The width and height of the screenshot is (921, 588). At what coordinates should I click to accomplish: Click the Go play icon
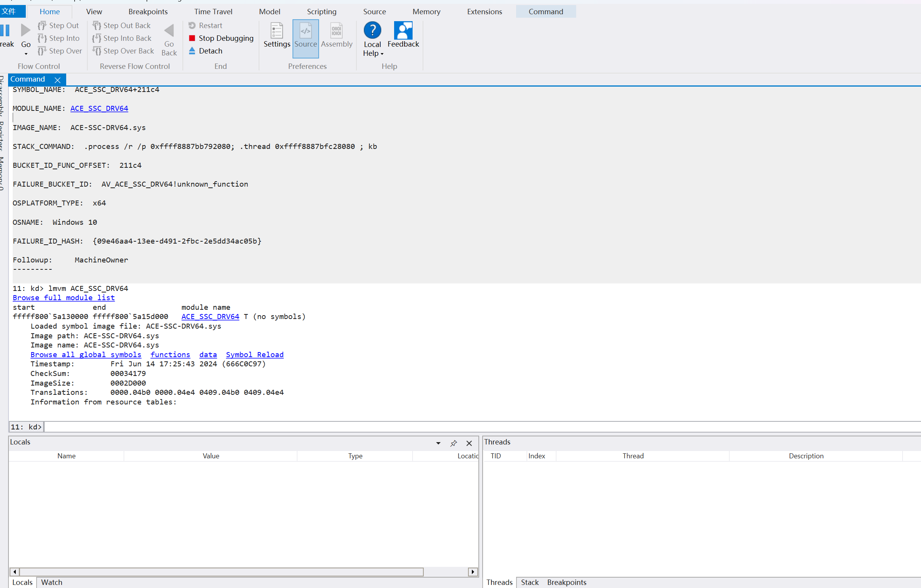coord(25,30)
